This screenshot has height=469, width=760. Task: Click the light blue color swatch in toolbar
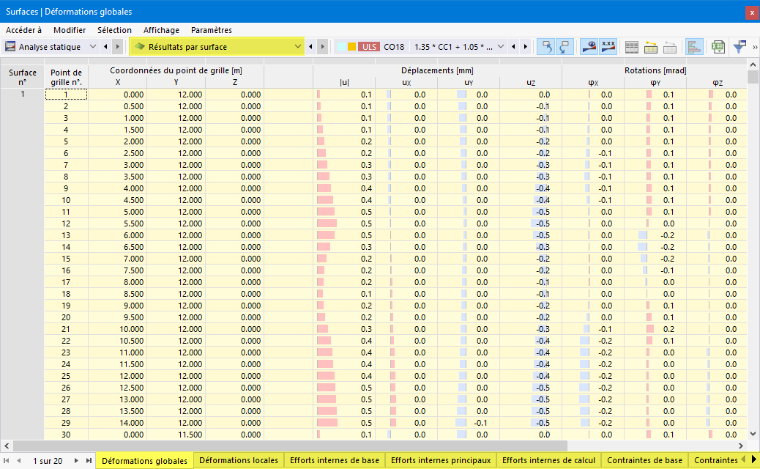[341, 47]
